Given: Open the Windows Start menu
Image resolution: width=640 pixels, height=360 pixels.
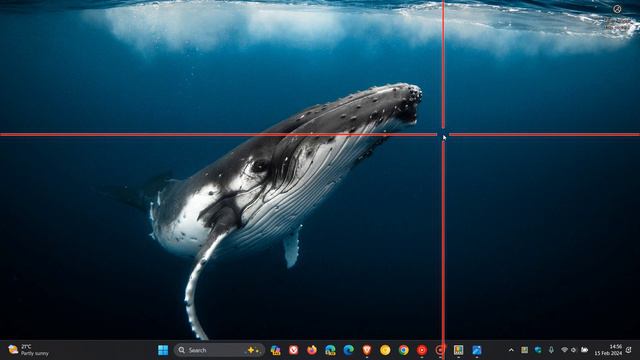Looking at the screenshot, I should pos(163,350).
